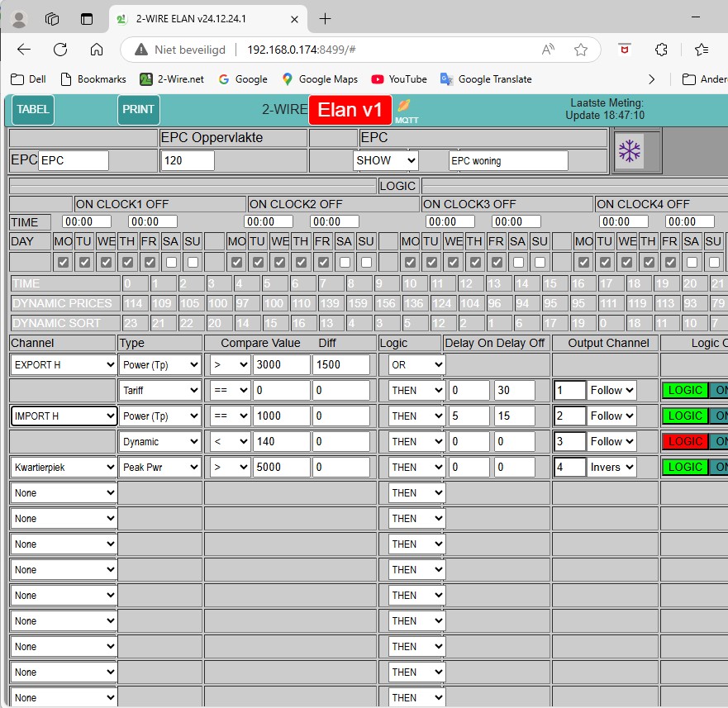The image size is (728, 708).
Task: Click the MQTT status icon
Action: (405, 111)
